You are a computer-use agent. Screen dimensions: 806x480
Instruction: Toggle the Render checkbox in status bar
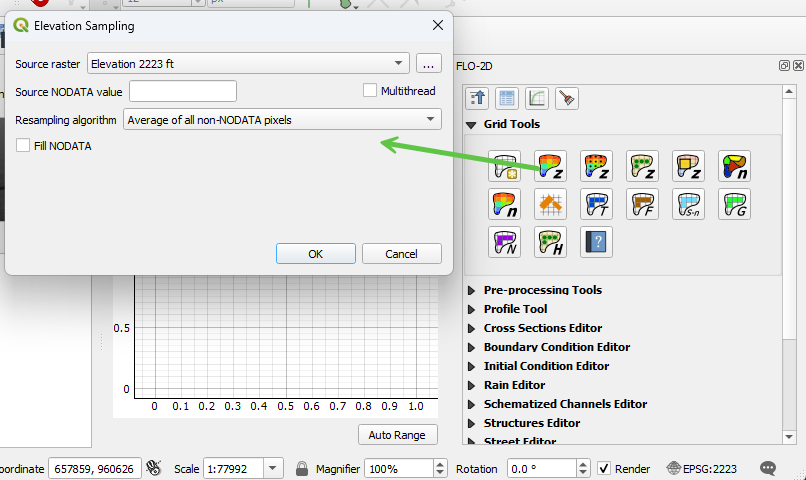click(604, 468)
